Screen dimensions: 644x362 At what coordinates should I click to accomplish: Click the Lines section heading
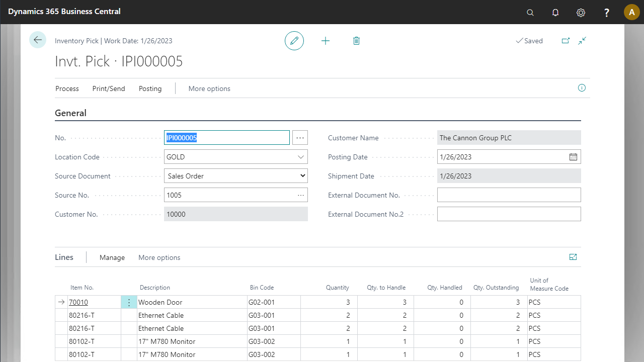64,257
